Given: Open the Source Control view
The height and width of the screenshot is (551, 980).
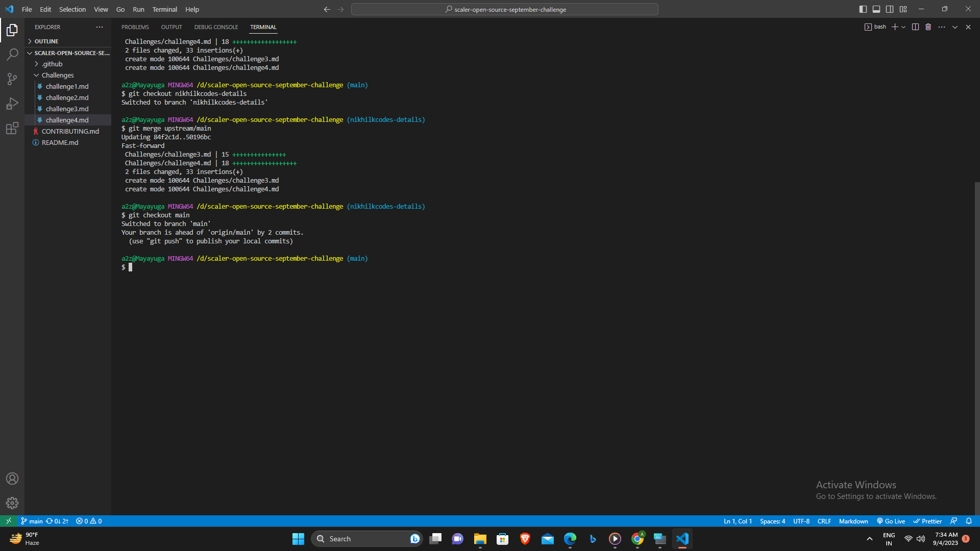Looking at the screenshot, I should [x=12, y=79].
